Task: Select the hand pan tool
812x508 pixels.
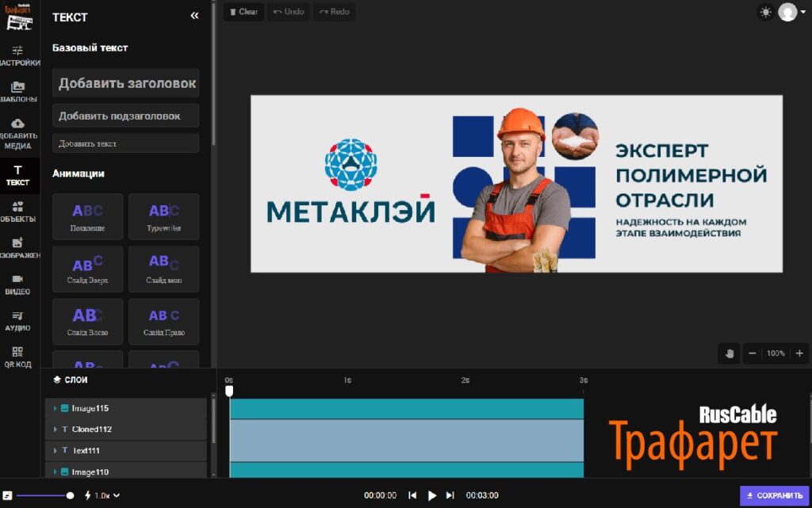Action: (730, 353)
